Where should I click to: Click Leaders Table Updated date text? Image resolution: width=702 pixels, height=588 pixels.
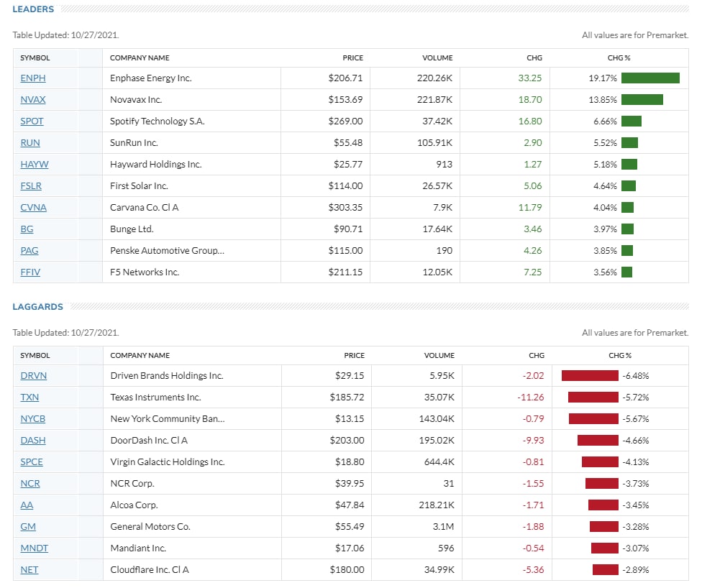pos(66,35)
